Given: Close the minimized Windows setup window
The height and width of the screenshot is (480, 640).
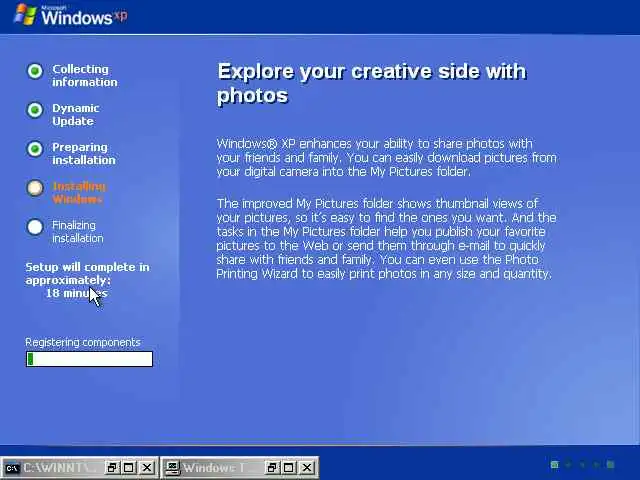Looking at the screenshot, I should [x=307, y=467].
